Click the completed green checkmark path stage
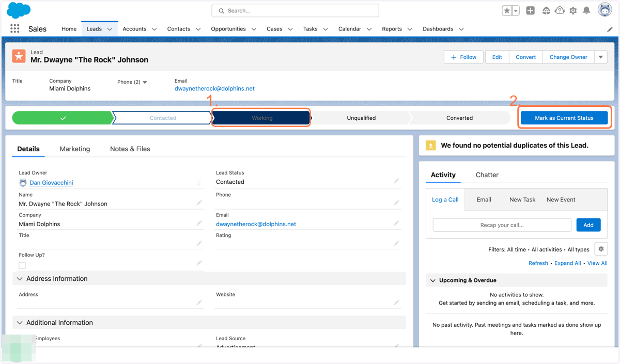 tap(63, 118)
